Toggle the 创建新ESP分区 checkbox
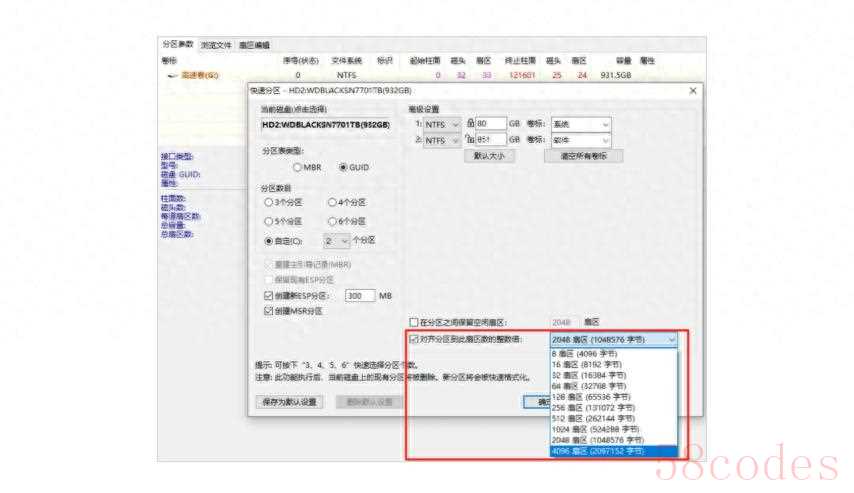This screenshot has width=854, height=493. point(267,297)
